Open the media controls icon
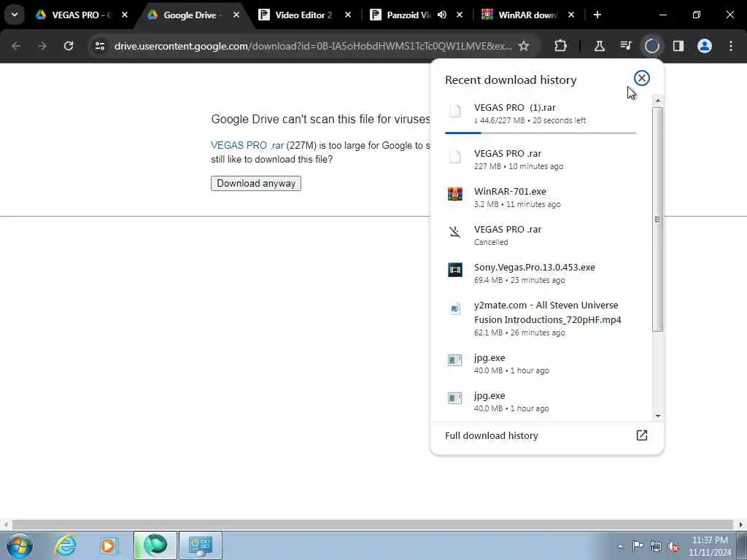The image size is (747, 560). pyautogui.click(x=625, y=46)
